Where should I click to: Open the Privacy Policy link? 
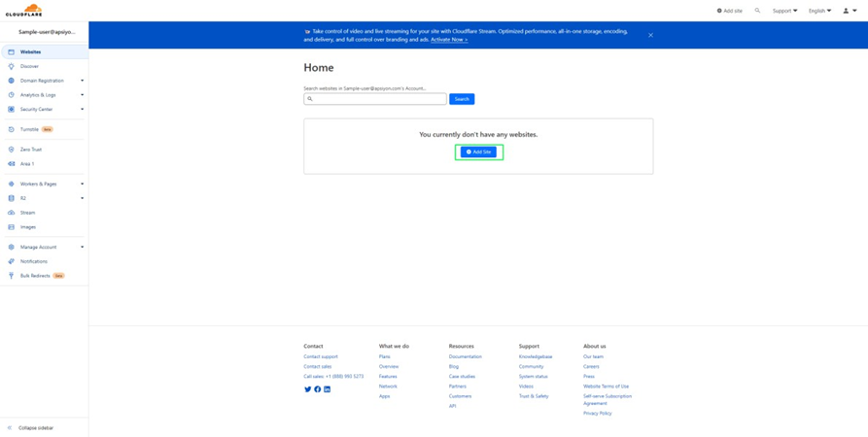tap(598, 414)
